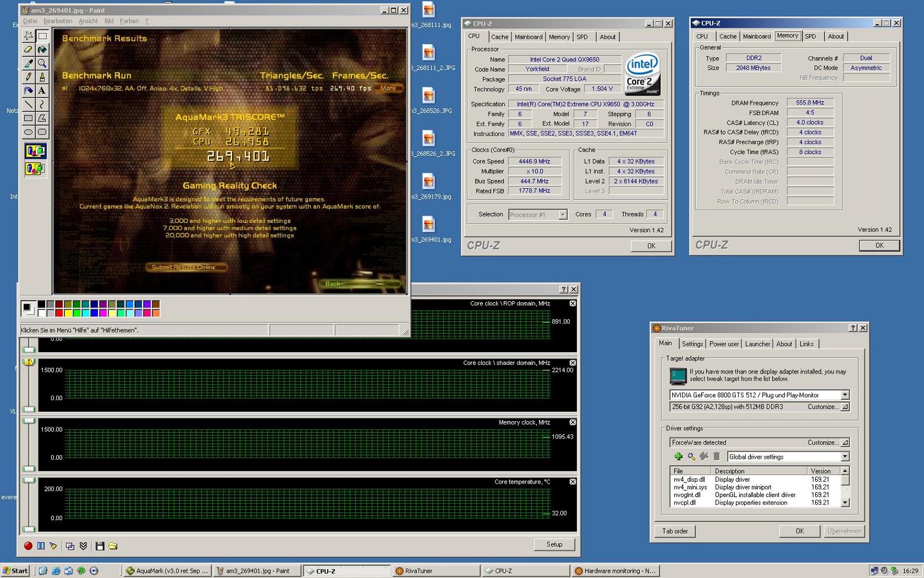The width and height of the screenshot is (924, 578).
Task: Open the Power user tab in RivaTuner
Action: 724,344
